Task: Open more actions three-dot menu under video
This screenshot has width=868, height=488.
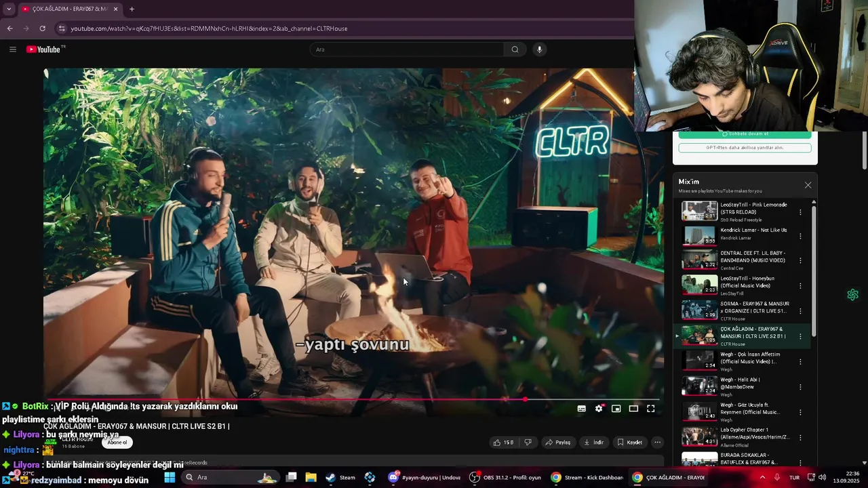Action: pyautogui.click(x=657, y=443)
